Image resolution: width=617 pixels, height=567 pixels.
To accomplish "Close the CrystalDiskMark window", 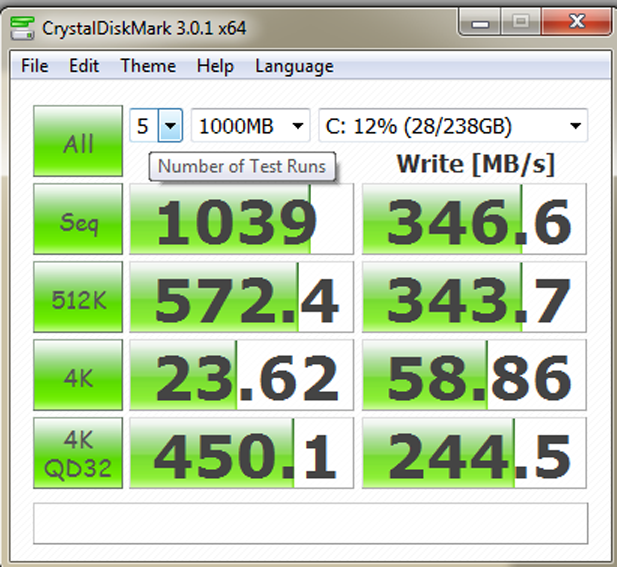I will point(577,22).
